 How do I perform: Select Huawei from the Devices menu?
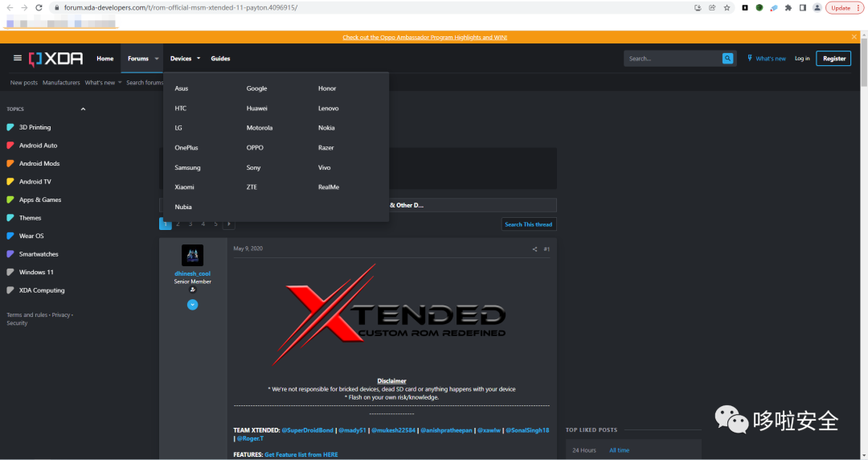click(x=257, y=109)
